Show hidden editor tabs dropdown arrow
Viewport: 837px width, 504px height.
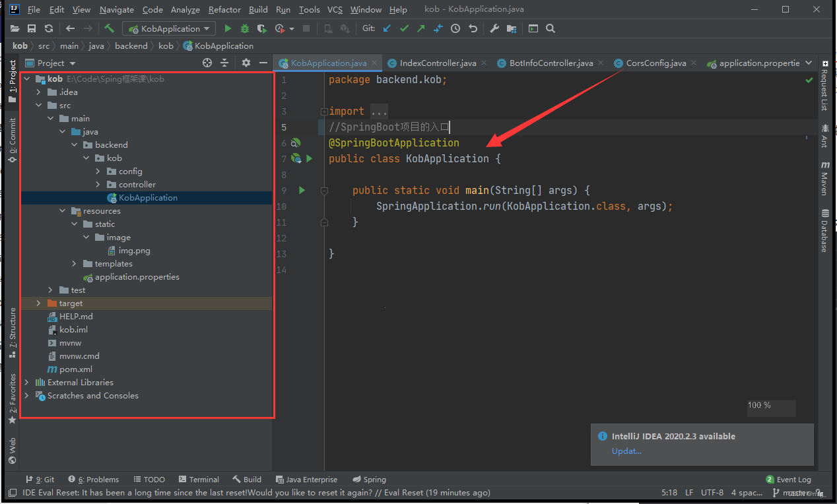tap(808, 63)
